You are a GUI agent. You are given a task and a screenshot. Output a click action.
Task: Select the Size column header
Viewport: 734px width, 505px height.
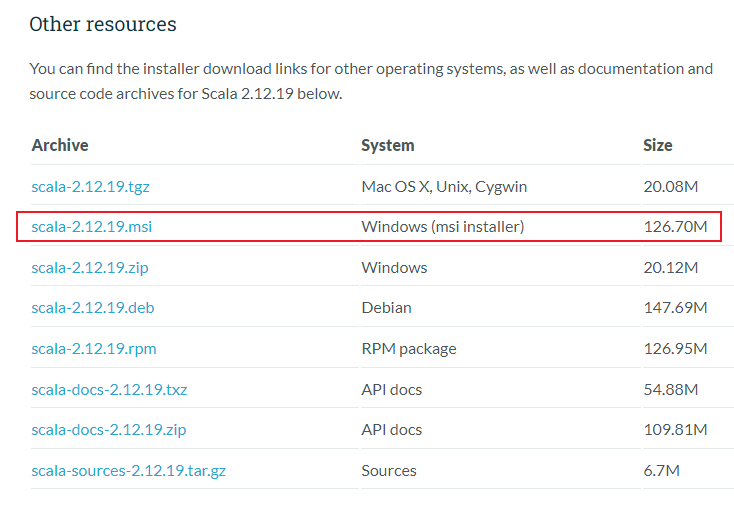658,145
